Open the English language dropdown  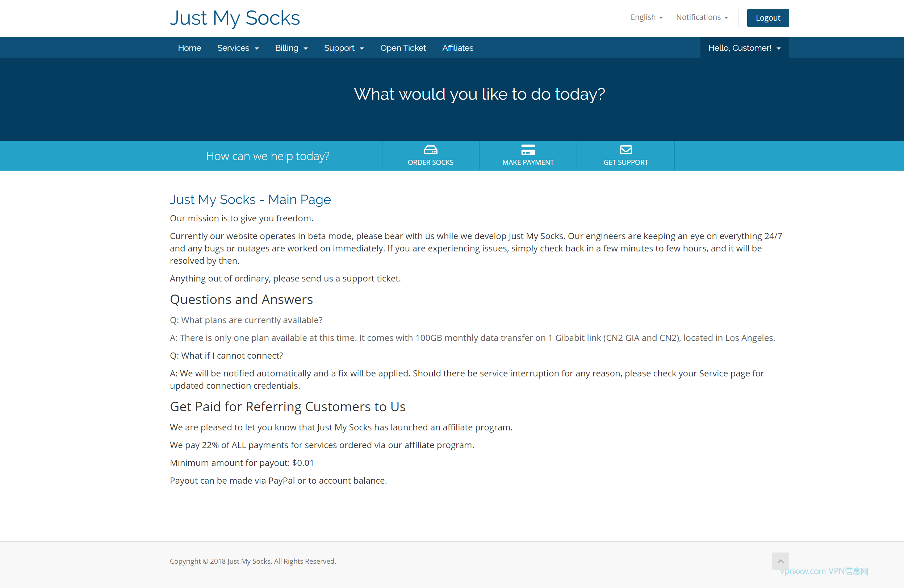point(646,17)
